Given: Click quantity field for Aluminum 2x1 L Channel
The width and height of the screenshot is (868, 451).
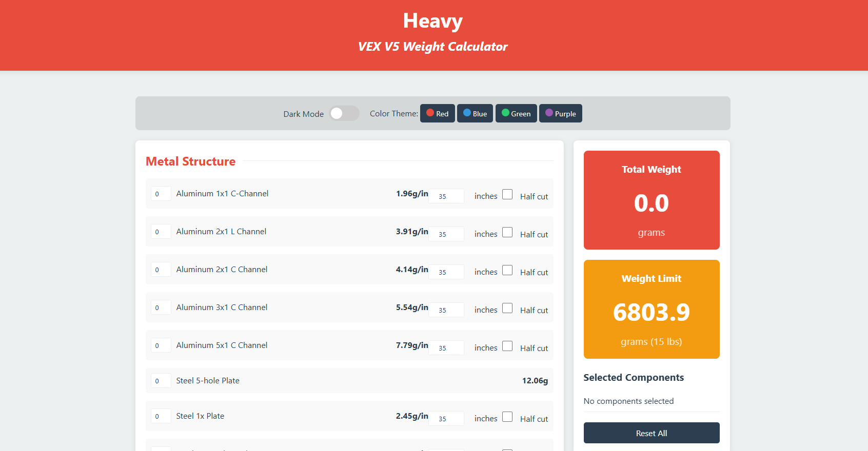Looking at the screenshot, I should (x=161, y=232).
